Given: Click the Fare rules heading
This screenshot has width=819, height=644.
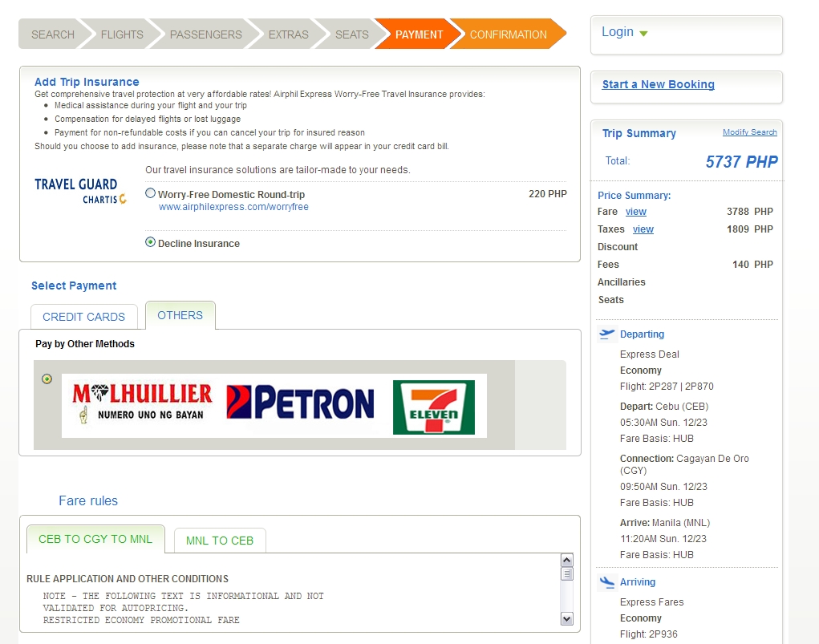Looking at the screenshot, I should (88, 501).
